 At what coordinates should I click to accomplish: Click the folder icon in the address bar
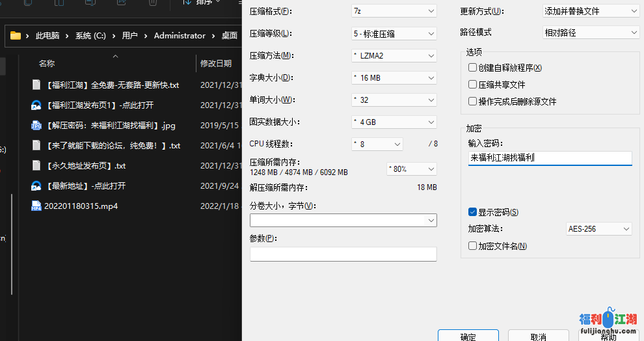(16, 36)
